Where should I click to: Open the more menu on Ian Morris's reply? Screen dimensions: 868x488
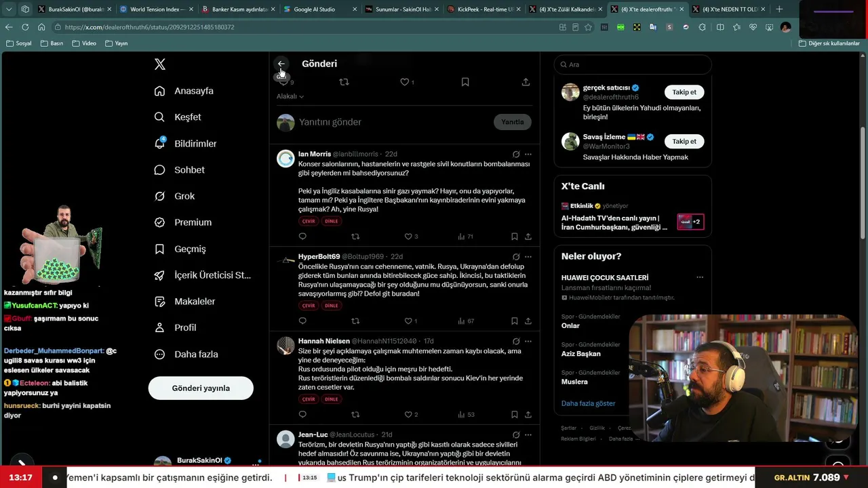click(x=528, y=155)
